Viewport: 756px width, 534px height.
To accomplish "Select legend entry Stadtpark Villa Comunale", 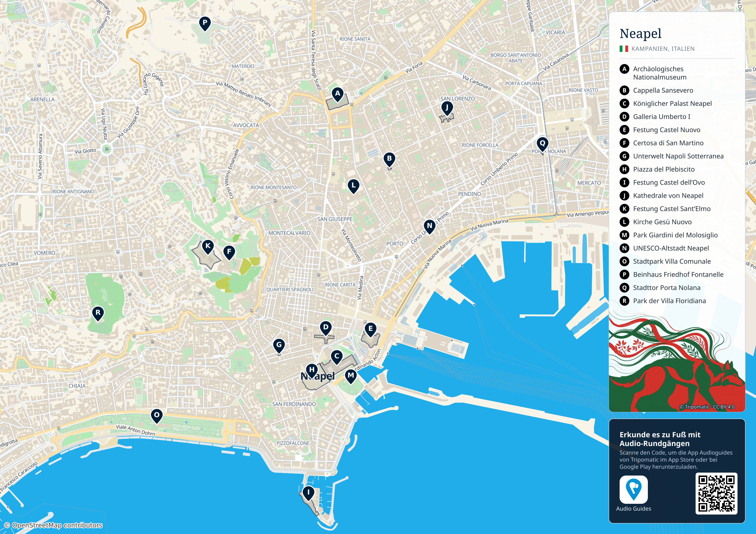I will (672, 262).
